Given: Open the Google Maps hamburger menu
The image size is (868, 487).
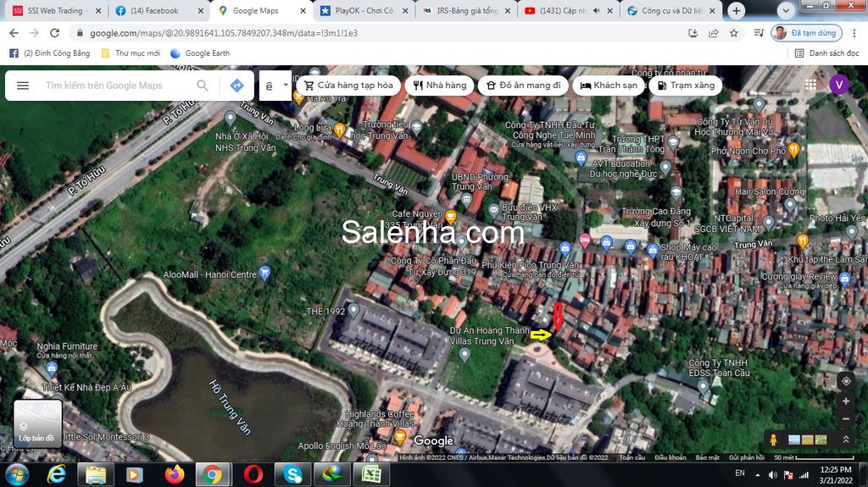Looking at the screenshot, I should [x=23, y=86].
